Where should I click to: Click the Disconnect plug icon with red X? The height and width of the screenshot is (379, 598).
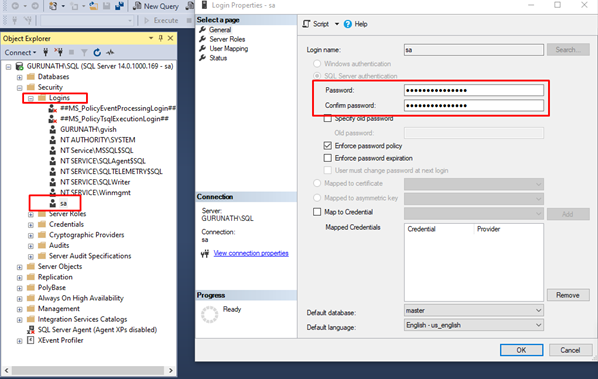click(58, 52)
